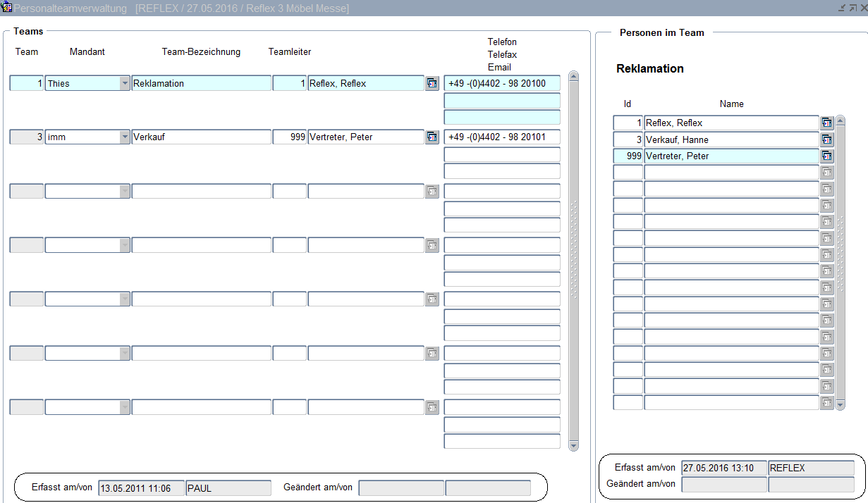Expand the Mandant dropdown showing imm
868x503 pixels.
point(125,137)
